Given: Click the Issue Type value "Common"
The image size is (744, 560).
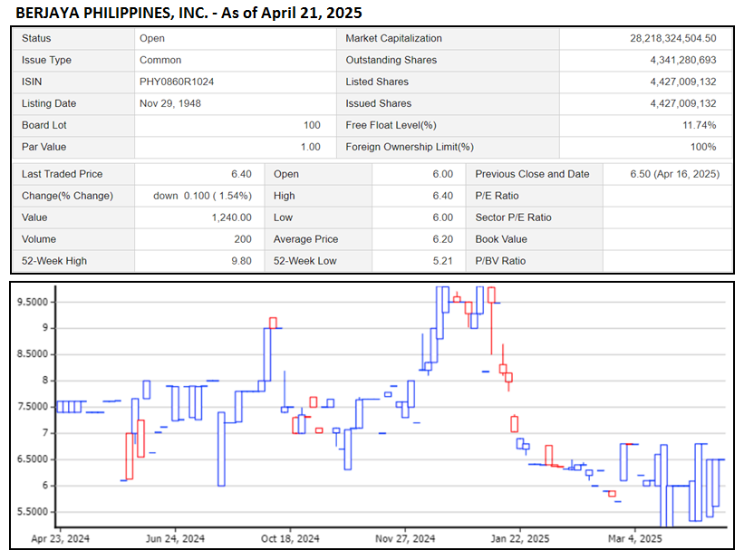Looking at the screenshot, I should click(x=160, y=61).
